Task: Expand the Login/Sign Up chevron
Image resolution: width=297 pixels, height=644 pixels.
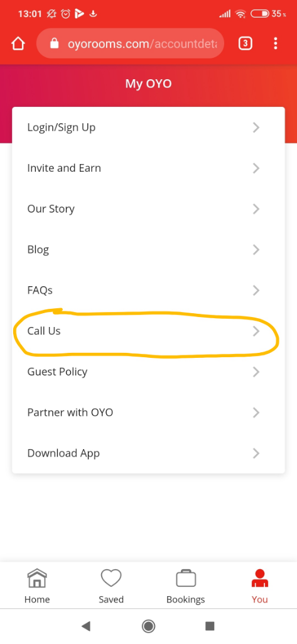Action: click(x=256, y=127)
